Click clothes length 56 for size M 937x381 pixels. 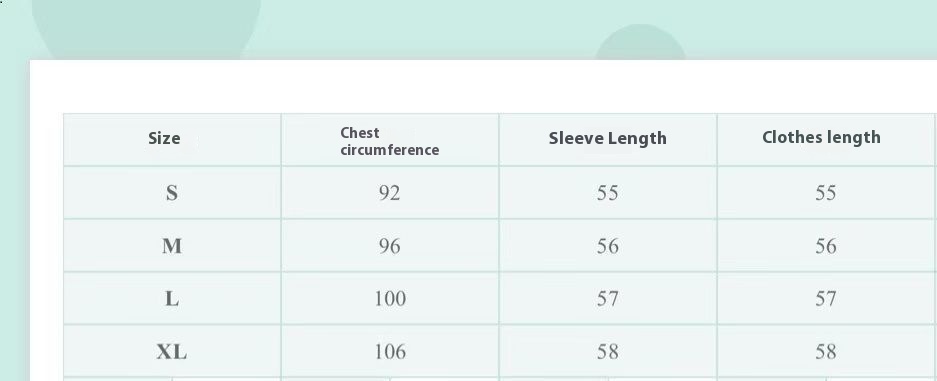click(825, 246)
